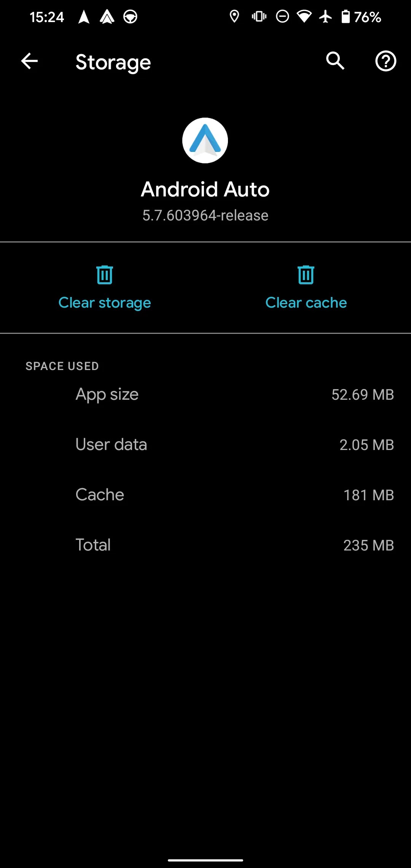This screenshot has height=868, width=411.
Task: Open help via question mark icon
Action: click(x=386, y=61)
